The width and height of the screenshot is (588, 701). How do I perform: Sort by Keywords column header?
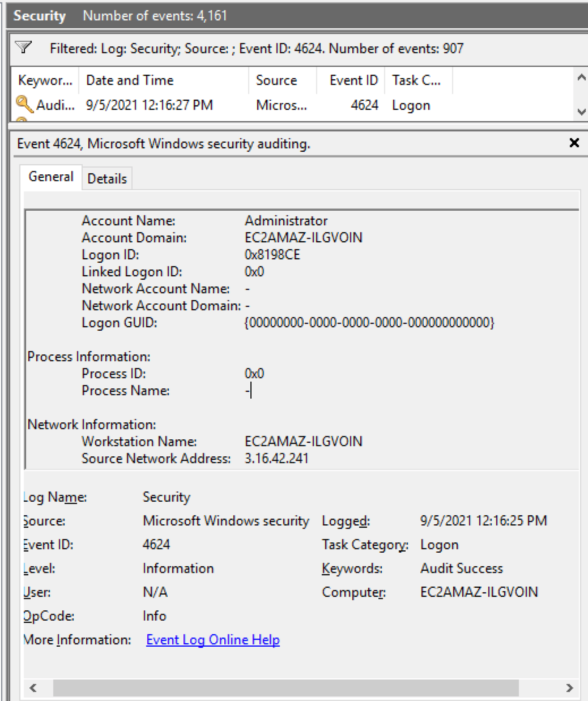tap(45, 80)
